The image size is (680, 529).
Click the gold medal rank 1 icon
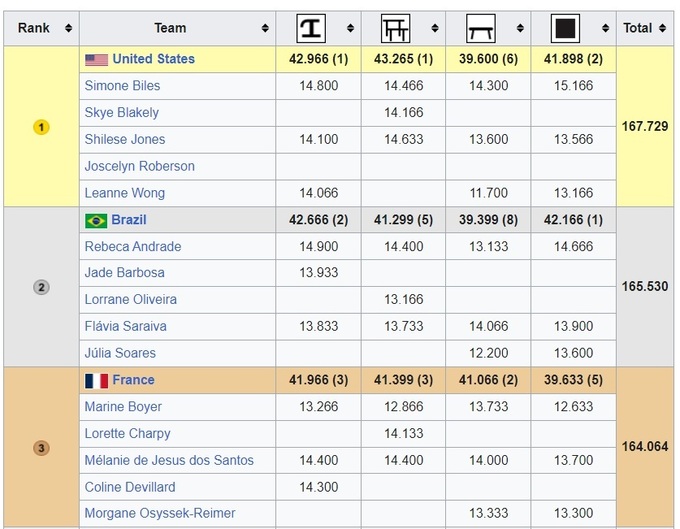coord(41,127)
